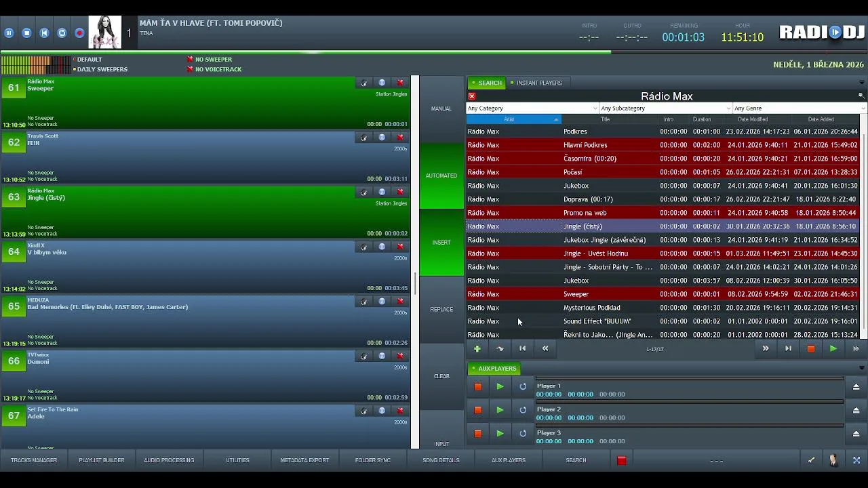Toggle loop on Aux Player 3

coord(523,434)
